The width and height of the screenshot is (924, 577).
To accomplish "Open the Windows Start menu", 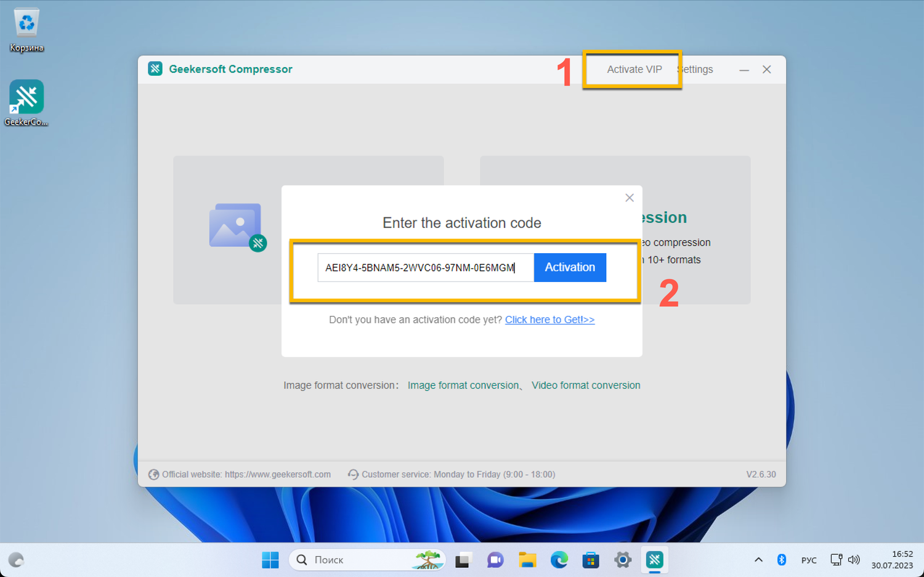I will [270, 560].
